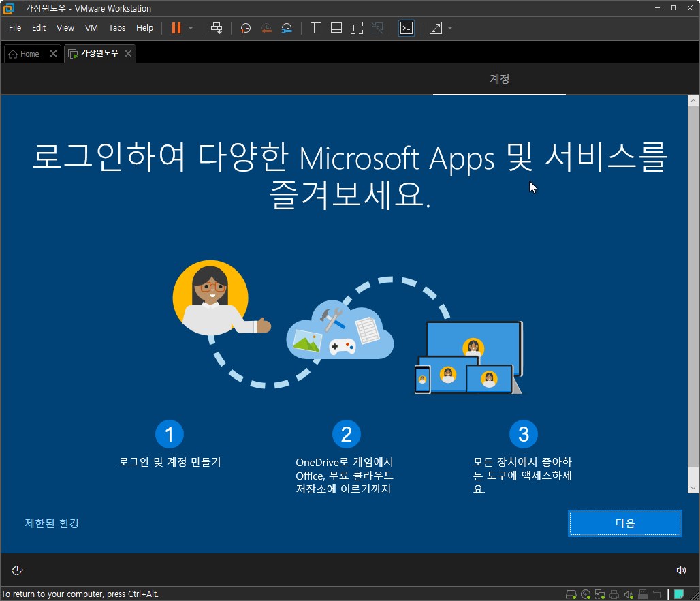Click the network adapter status icon
The image size is (700, 601).
pyautogui.click(x=600, y=594)
